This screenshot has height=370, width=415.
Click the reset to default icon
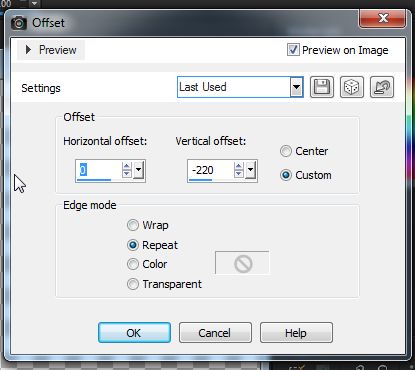pos(382,87)
